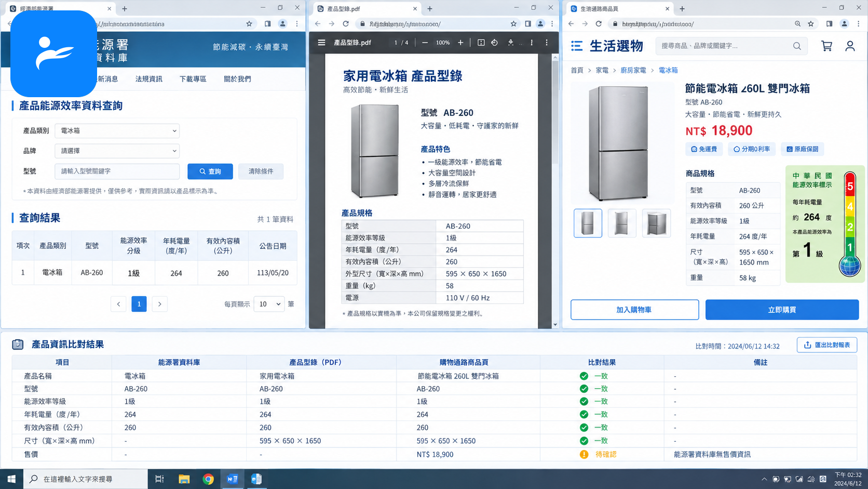The width and height of the screenshot is (868, 489).
Task: Open the 生活選物 category list icon
Action: point(577,46)
